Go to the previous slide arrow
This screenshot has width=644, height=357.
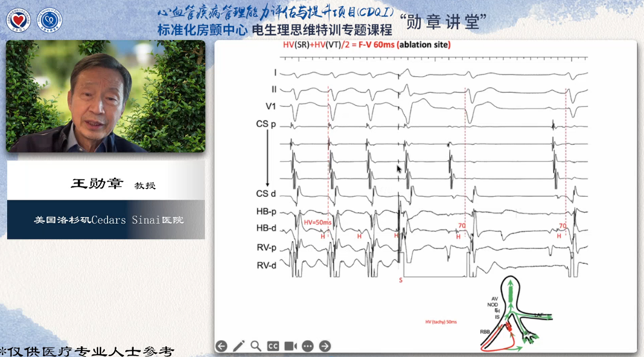click(x=221, y=347)
